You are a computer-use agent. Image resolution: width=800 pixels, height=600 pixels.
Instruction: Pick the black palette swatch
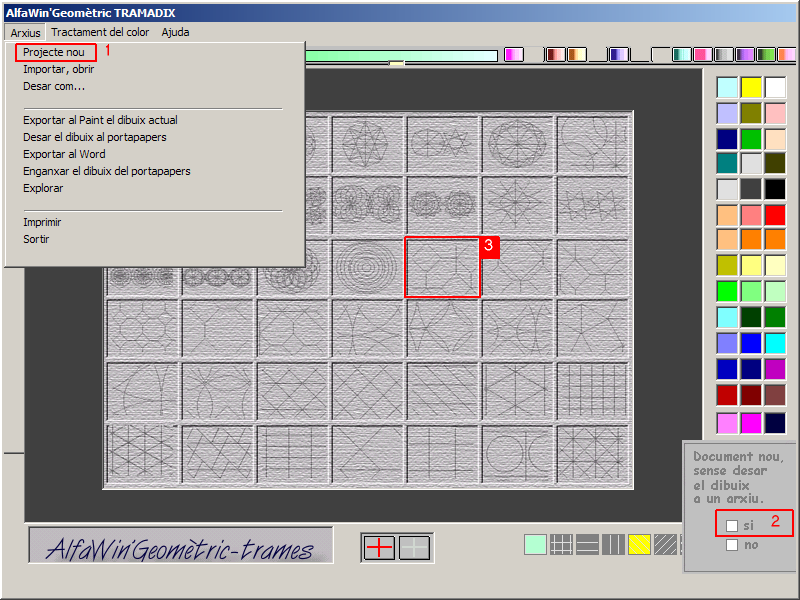[775, 189]
